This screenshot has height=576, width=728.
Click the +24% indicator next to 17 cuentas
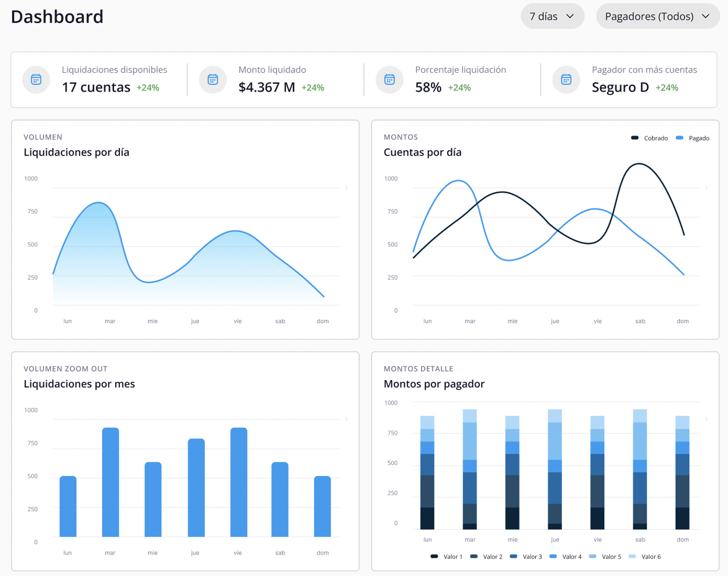pyautogui.click(x=148, y=87)
